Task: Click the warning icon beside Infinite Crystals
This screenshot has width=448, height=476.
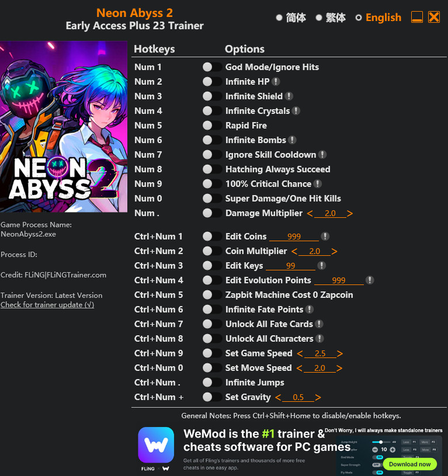Action: point(296,111)
